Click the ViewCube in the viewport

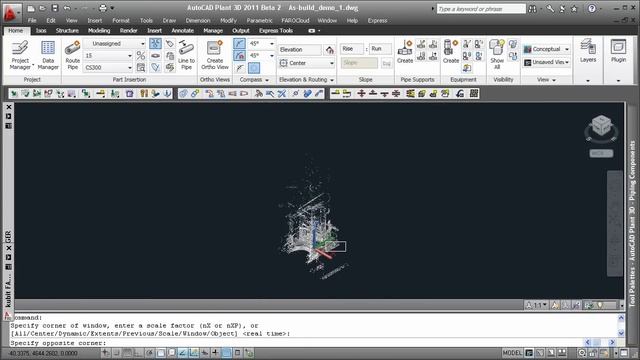coord(601,126)
